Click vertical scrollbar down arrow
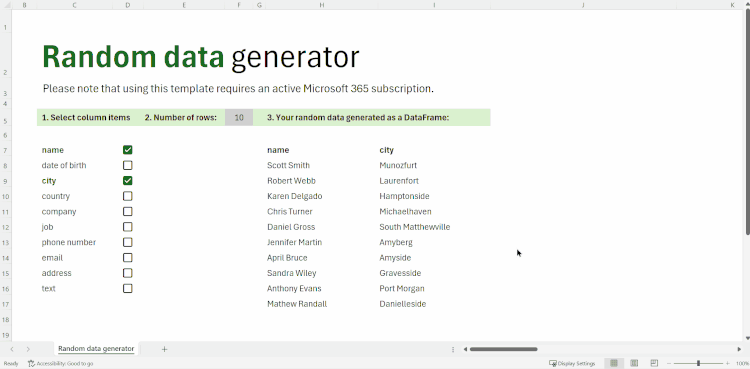This screenshot has width=750, height=369. pyautogui.click(x=747, y=338)
